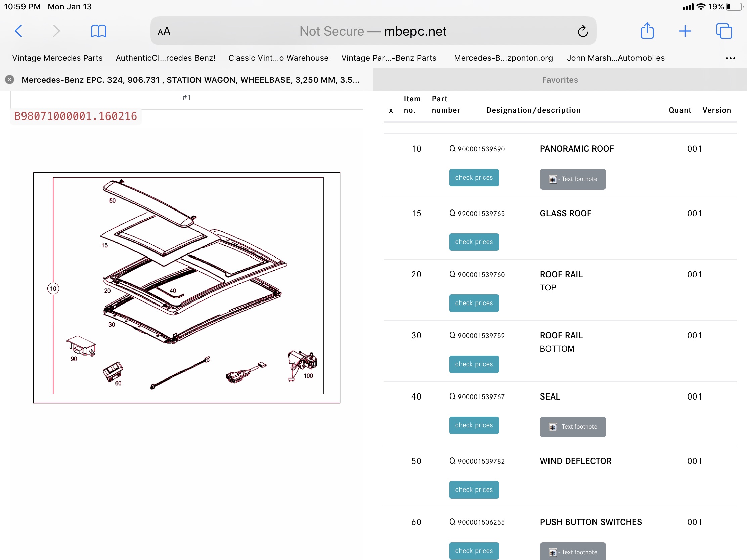Screen dimensions: 747x560
Task: Select callout 60 switch in diagram
Action: (x=118, y=383)
